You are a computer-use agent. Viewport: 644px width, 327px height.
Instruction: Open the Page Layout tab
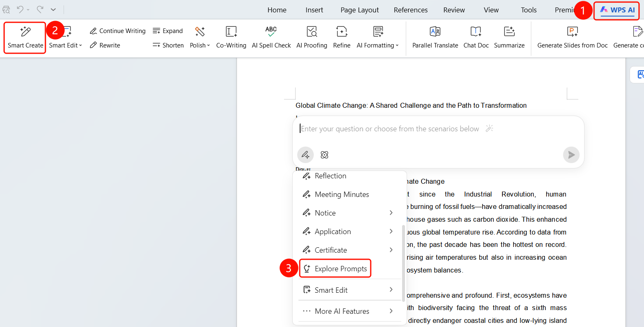coord(360,10)
